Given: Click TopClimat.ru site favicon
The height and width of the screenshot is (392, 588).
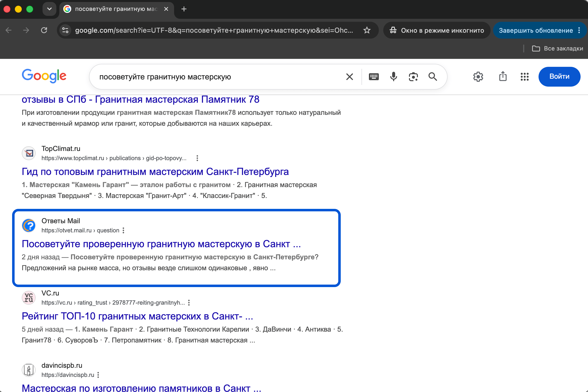Looking at the screenshot, I should coord(29,153).
